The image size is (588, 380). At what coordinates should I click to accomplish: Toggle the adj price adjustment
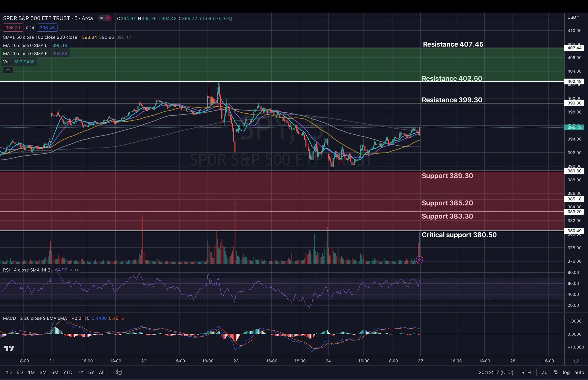(x=545, y=372)
